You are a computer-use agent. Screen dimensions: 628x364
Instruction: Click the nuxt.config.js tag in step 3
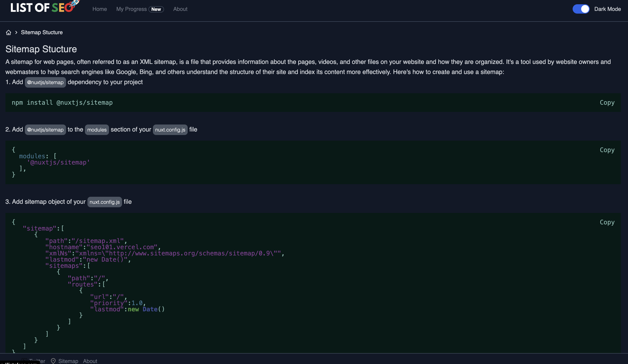pyautogui.click(x=105, y=202)
